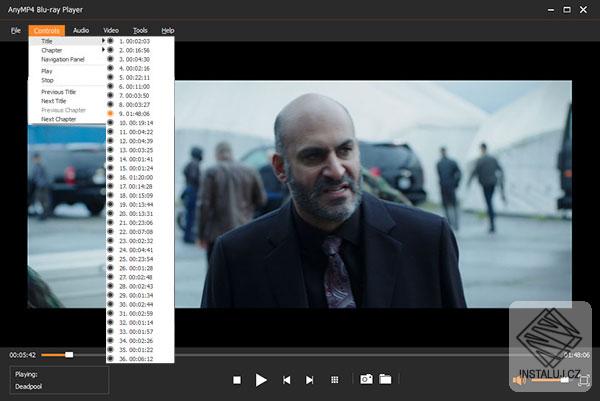Select title 24. 00:04:41
Image resolution: width=600 pixels, height=401 pixels.
pos(140,250)
